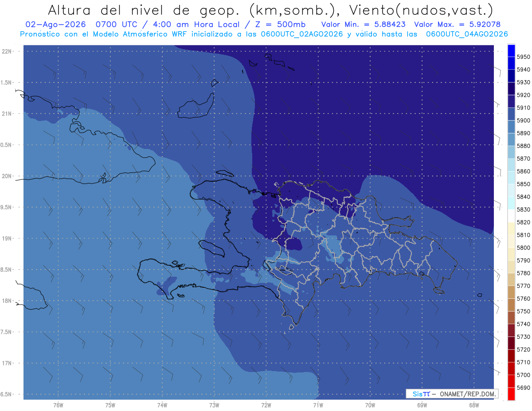Click the '17N' latitude axis label

[7, 363]
